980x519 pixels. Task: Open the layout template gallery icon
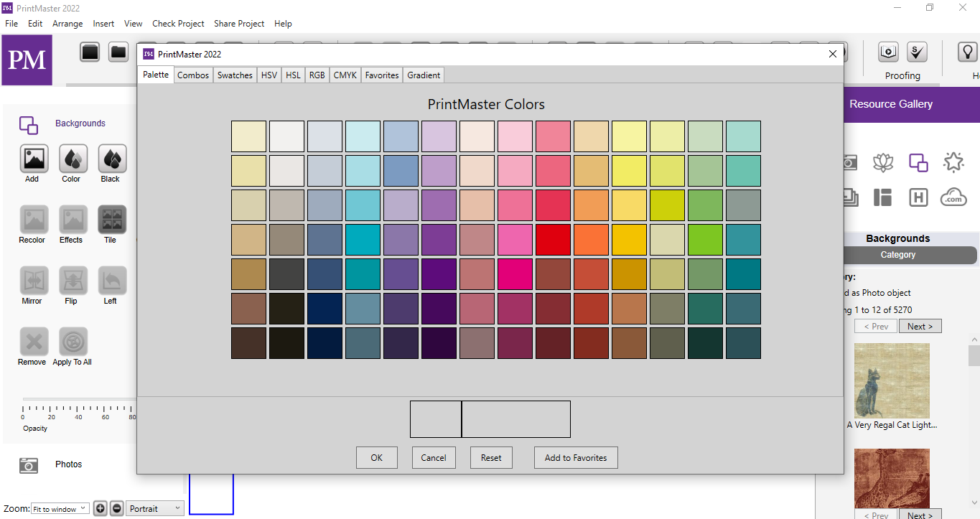click(x=883, y=197)
